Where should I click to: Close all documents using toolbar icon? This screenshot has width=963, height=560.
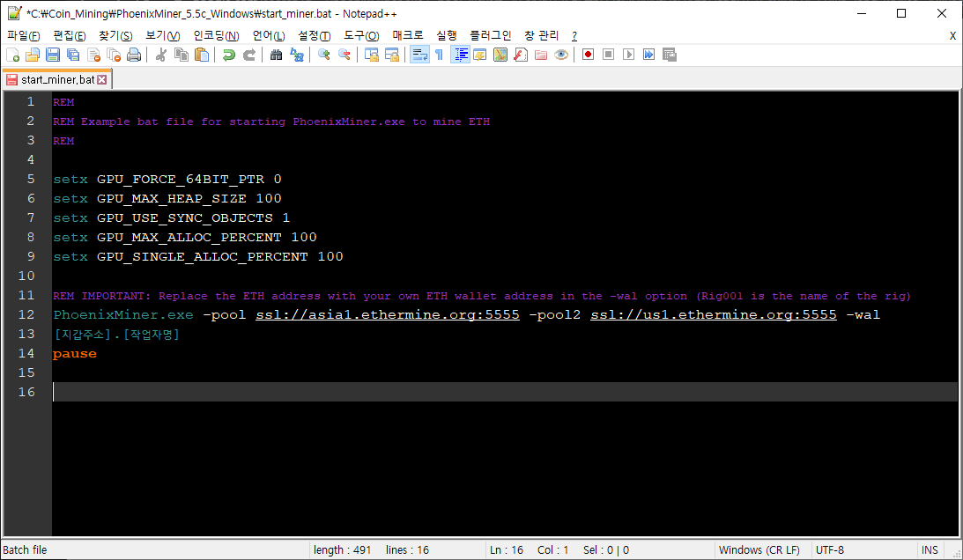(x=114, y=55)
